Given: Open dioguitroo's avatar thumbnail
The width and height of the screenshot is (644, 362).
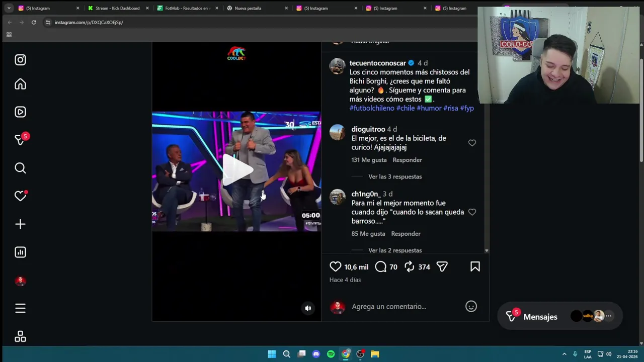Looking at the screenshot, I should pyautogui.click(x=338, y=132).
